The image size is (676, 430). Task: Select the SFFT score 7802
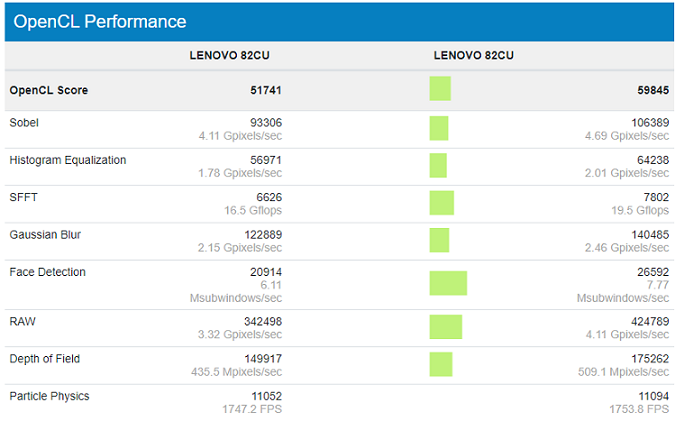656,197
